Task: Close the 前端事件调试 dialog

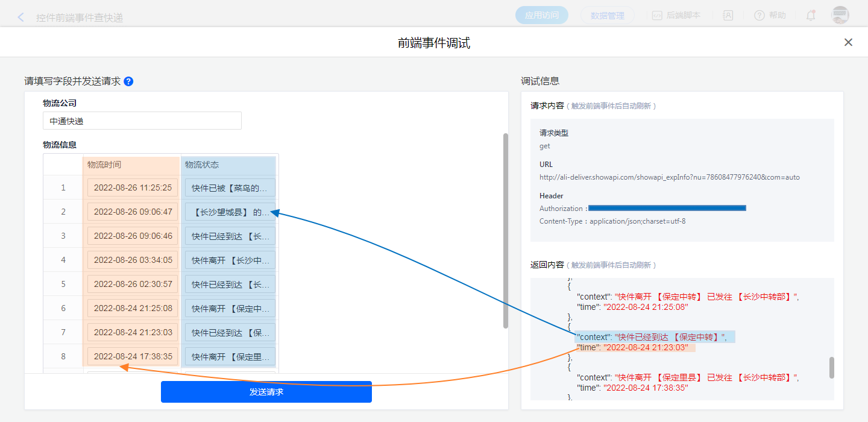Action: 848,42
